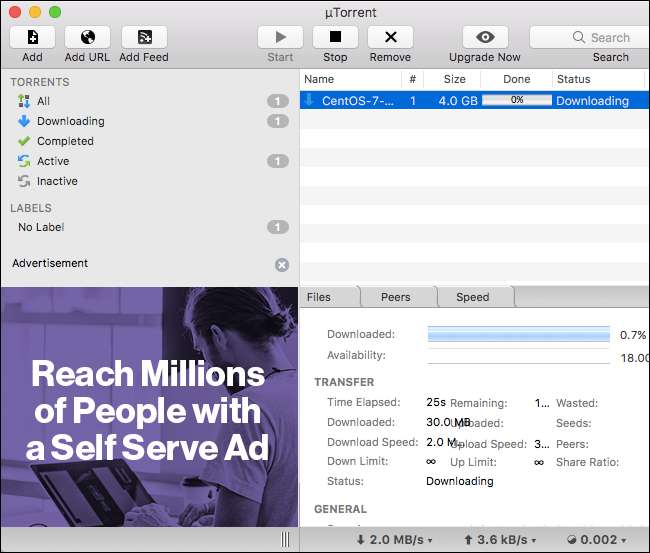Open the Reach Millions advertisement banner
The image size is (650, 553).
[149, 407]
